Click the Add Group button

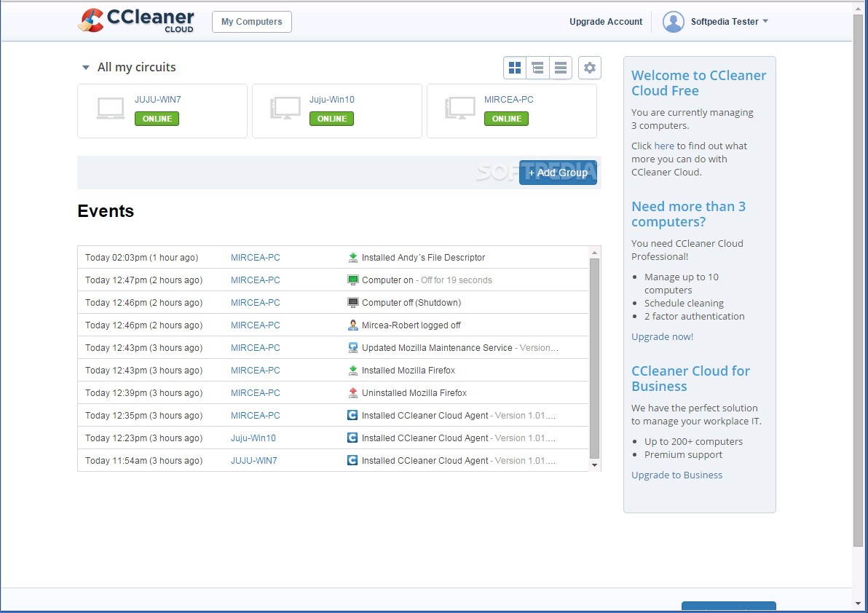coord(558,173)
